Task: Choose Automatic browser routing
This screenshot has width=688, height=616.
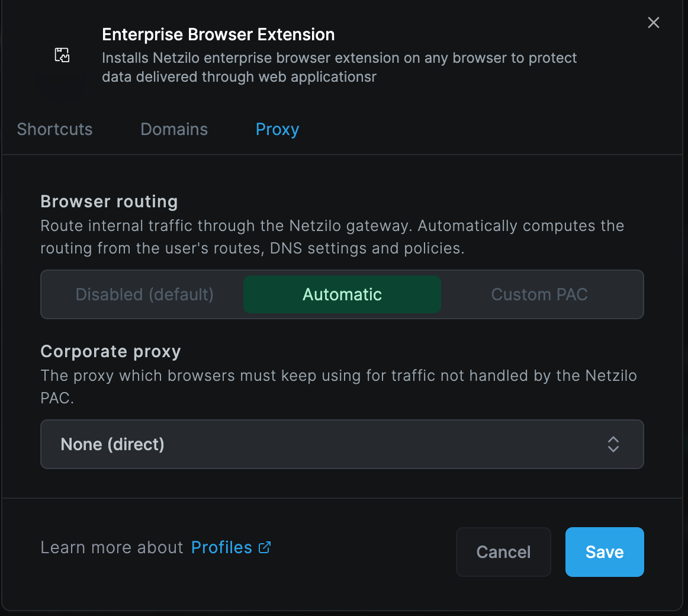Action: point(342,294)
